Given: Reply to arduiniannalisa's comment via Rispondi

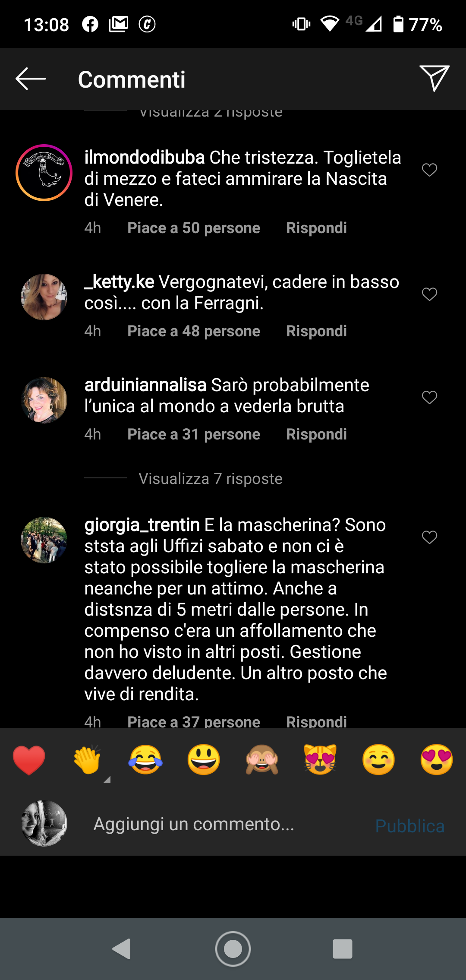Looking at the screenshot, I should pyautogui.click(x=316, y=434).
